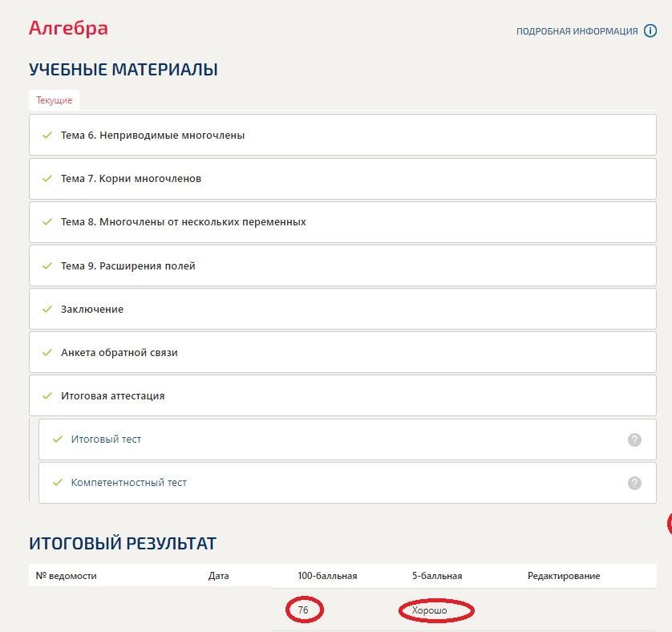672x632 pixels.
Task: Click green checkmark beside Тема 8
Action: click(47, 221)
